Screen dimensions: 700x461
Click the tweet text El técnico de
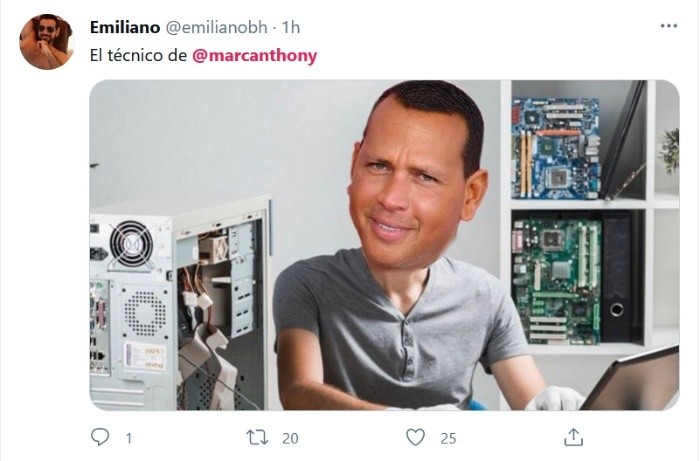click(x=138, y=56)
